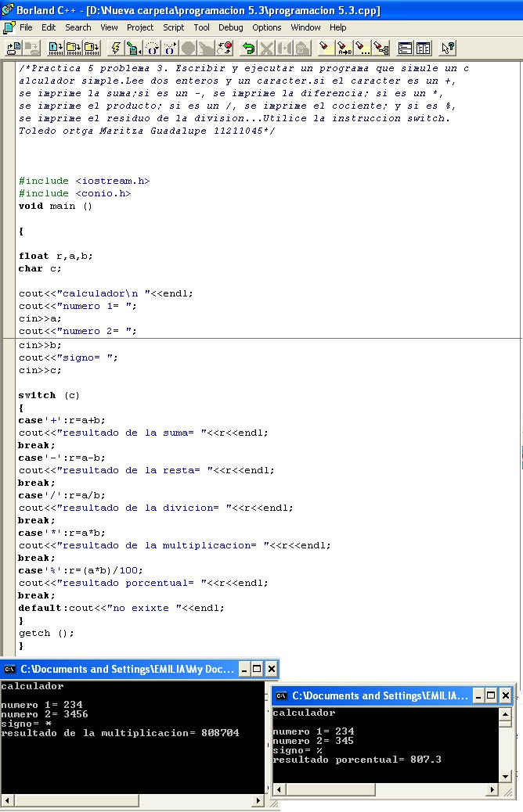Image resolution: width=523 pixels, height=812 pixels.
Task: Activate context help pointer question icon
Action: click(447, 49)
